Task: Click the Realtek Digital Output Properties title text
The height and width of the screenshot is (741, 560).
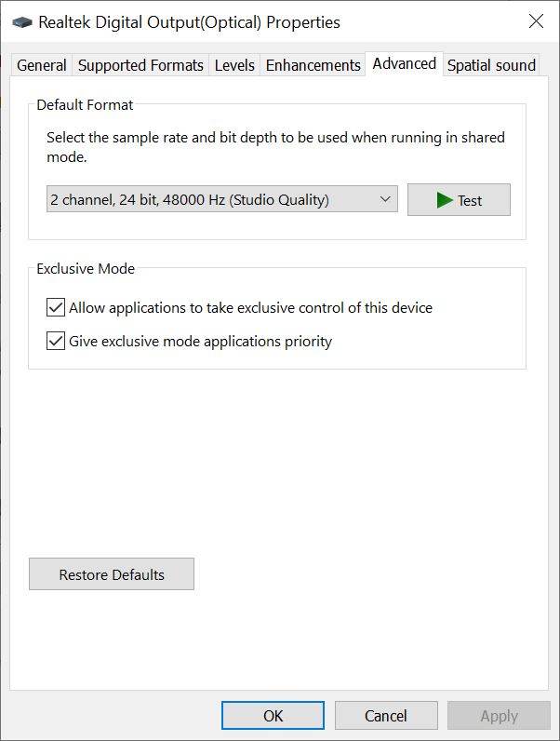Action: click(189, 21)
